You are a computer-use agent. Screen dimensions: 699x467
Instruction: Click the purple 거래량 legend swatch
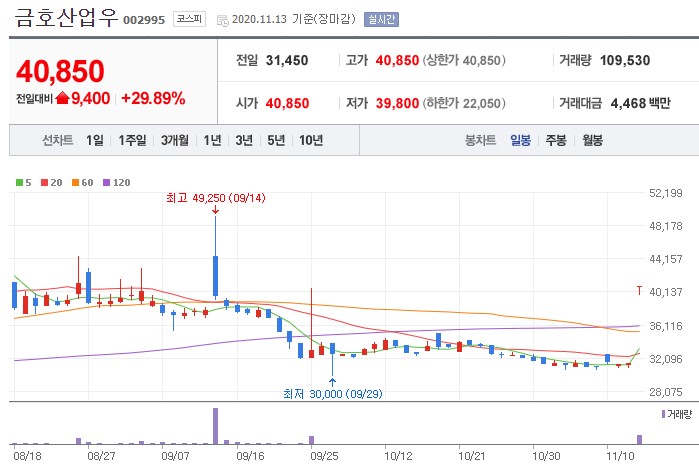point(663,414)
